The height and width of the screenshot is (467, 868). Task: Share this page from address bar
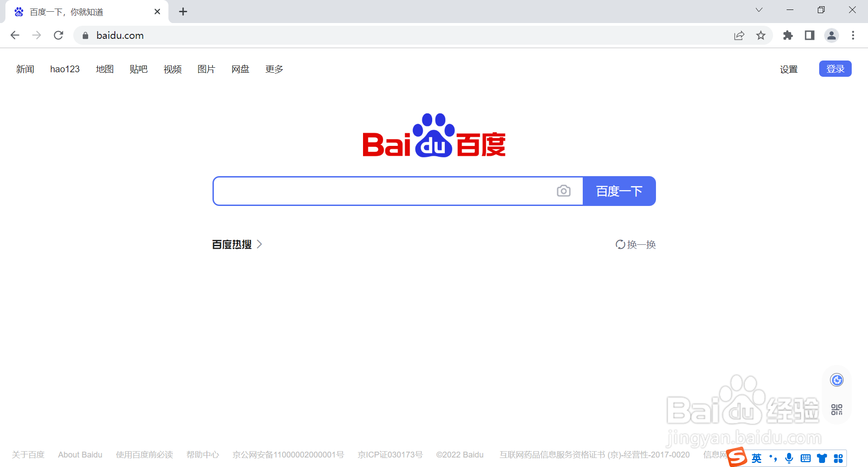click(739, 35)
